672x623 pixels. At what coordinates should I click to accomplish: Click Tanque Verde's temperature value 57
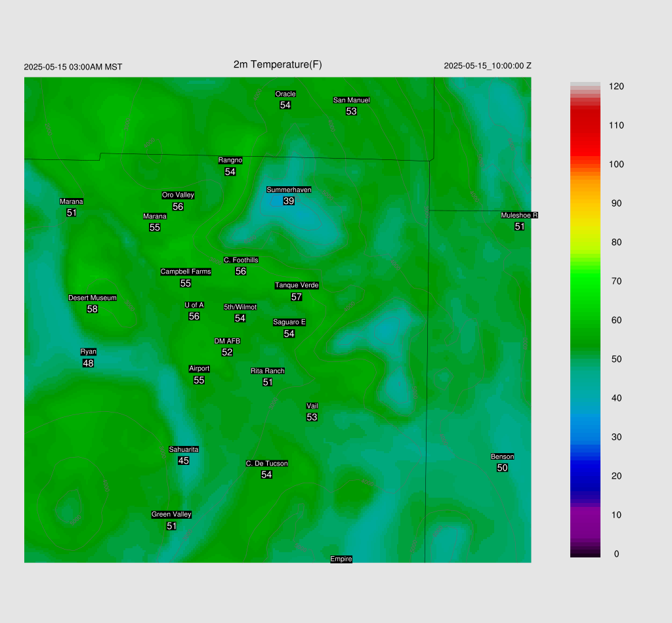[297, 296]
